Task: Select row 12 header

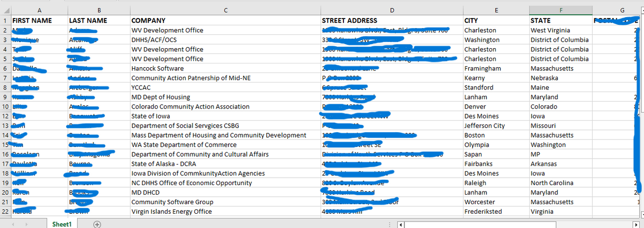Action: pyautogui.click(x=5, y=116)
